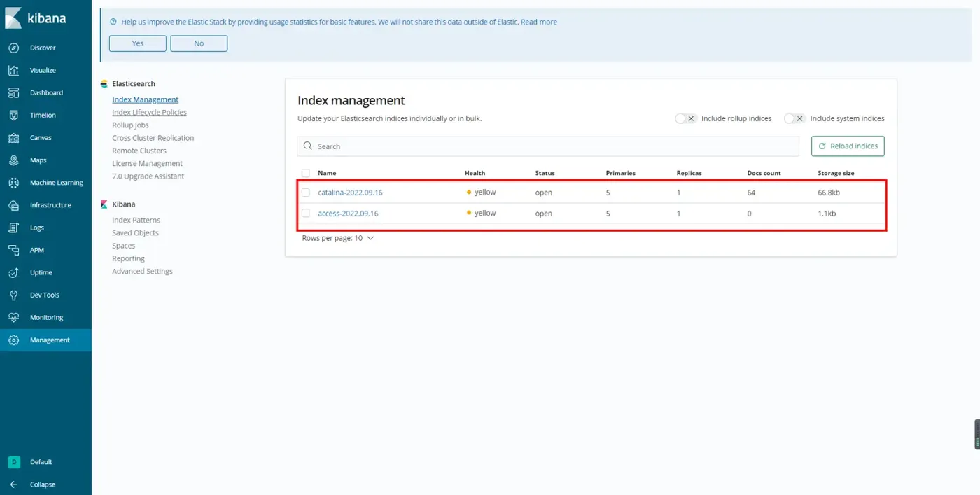Open Reporting under Kibana

point(128,258)
